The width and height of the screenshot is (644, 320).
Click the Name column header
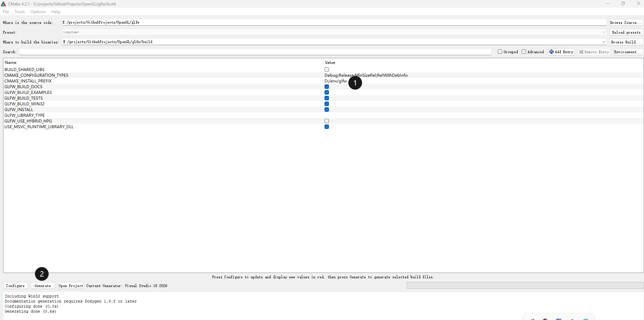click(11, 63)
